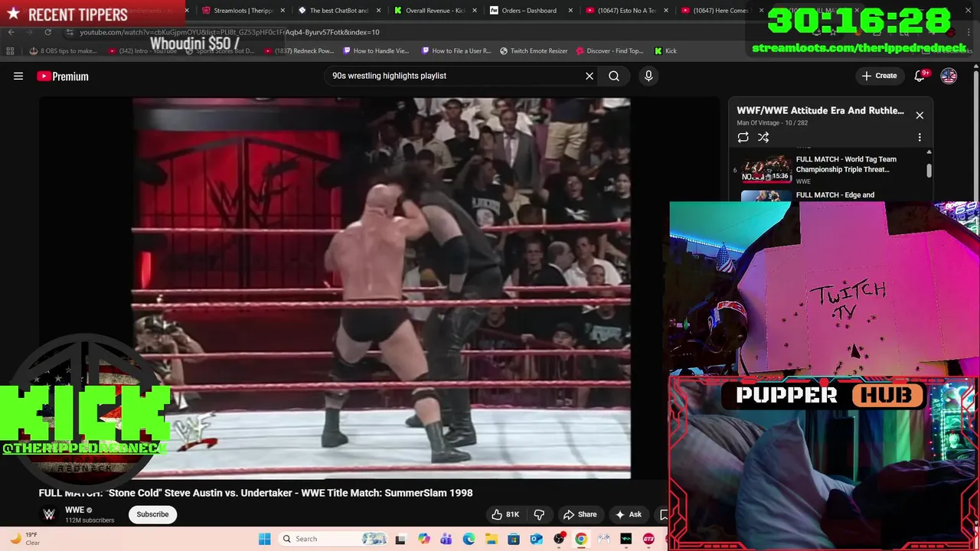Switch to (10647) Esto No A Ter tab
This screenshot has height=551, width=980.
click(x=620, y=11)
